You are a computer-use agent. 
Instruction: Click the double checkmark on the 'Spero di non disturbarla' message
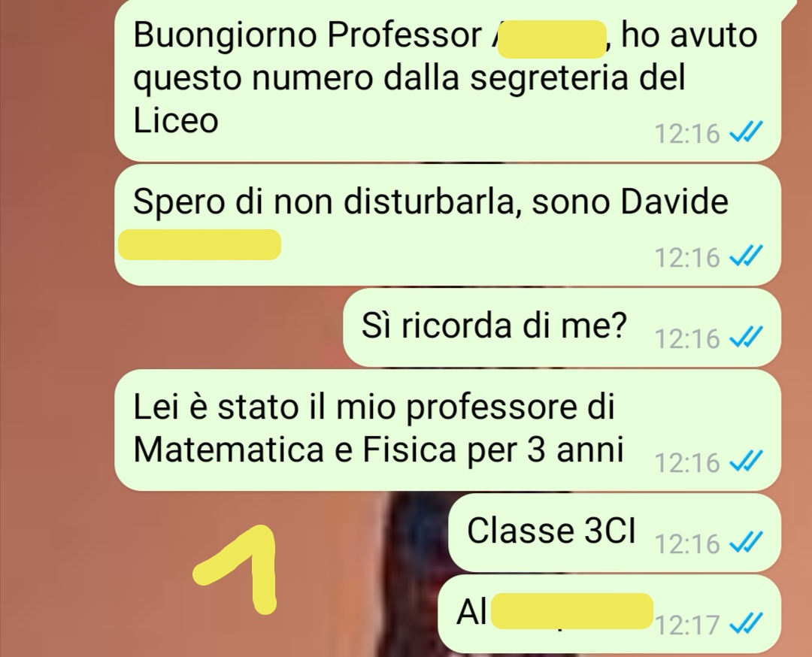coord(746,256)
